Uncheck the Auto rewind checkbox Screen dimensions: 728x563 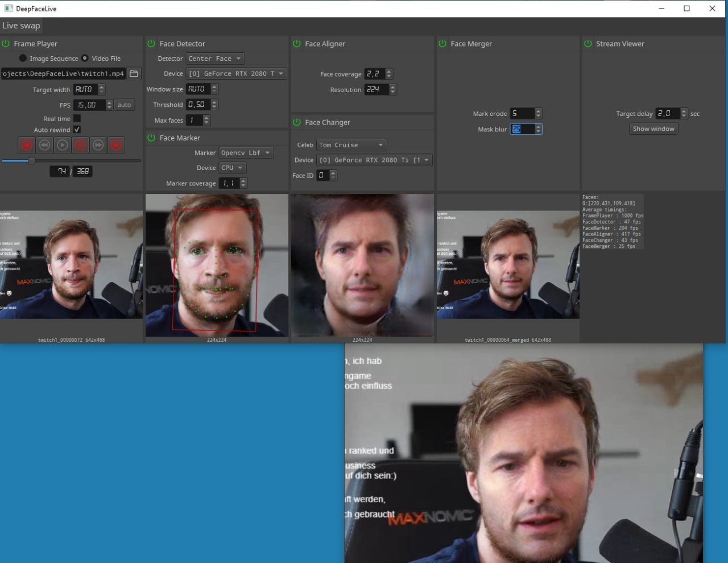coord(77,130)
